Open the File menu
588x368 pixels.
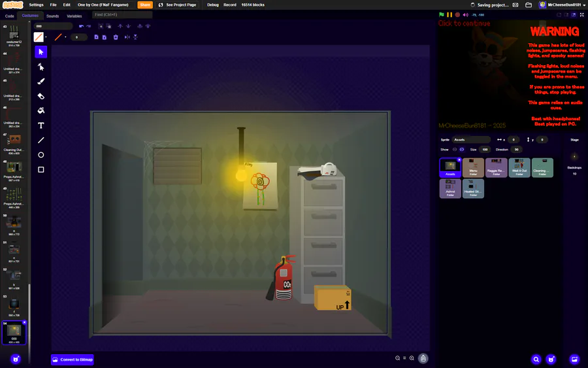(x=54, y=5)
